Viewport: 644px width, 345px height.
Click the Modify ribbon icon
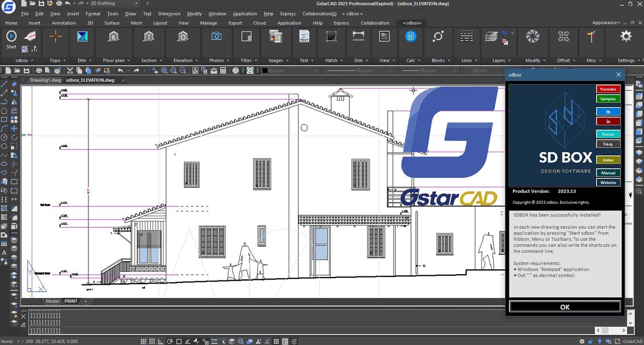pos(533,36)
